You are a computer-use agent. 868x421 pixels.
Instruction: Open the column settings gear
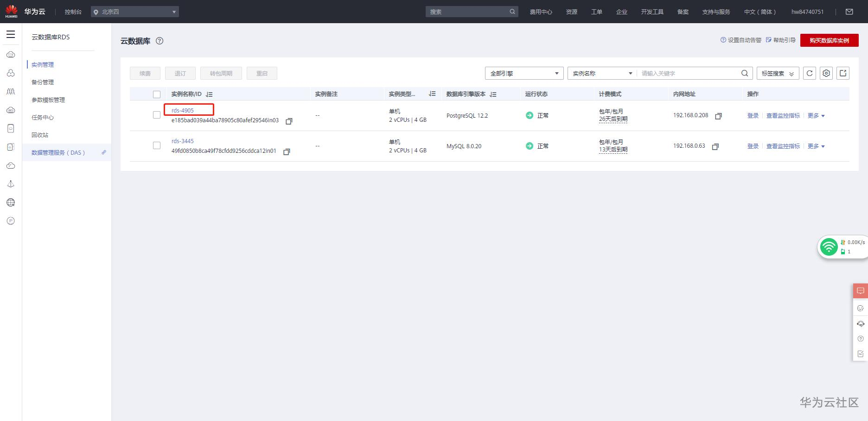(x=826, y=73)
